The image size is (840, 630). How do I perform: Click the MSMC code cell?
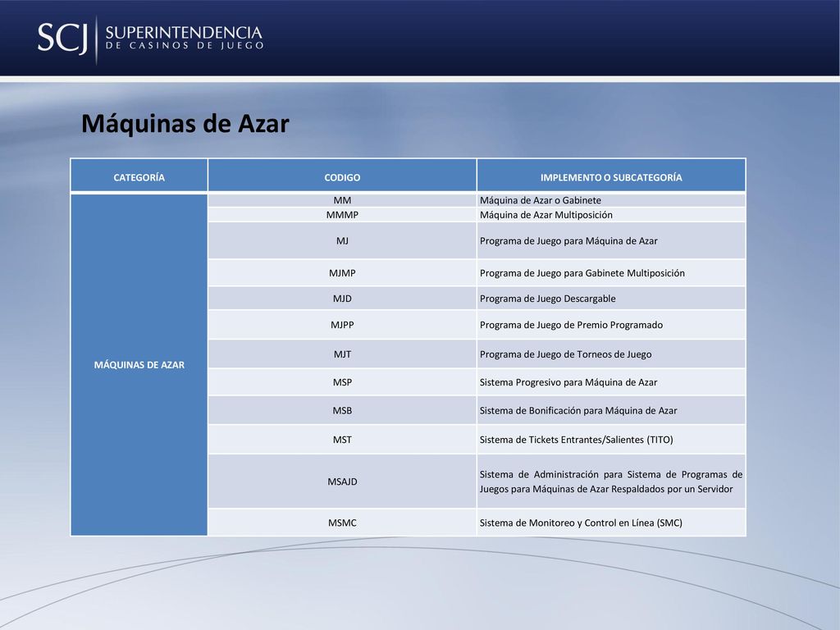[342, 523]
